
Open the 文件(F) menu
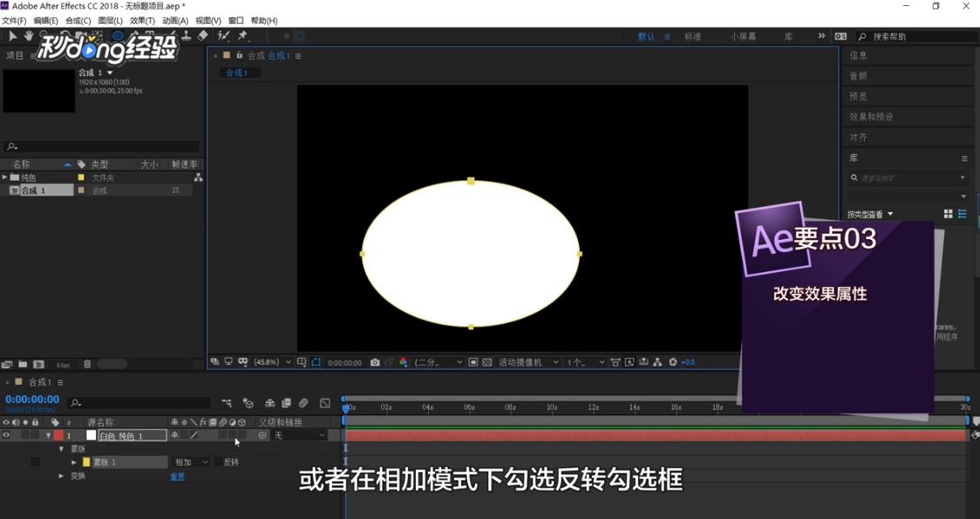14,21
